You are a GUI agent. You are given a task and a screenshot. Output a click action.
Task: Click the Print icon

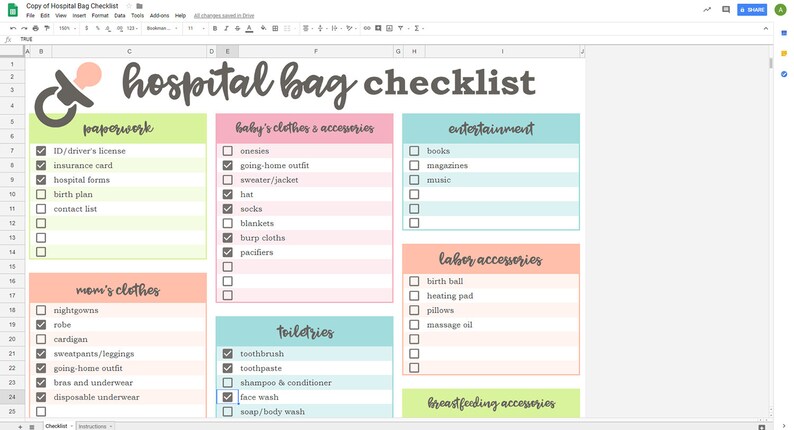click(x=35, y=28)
